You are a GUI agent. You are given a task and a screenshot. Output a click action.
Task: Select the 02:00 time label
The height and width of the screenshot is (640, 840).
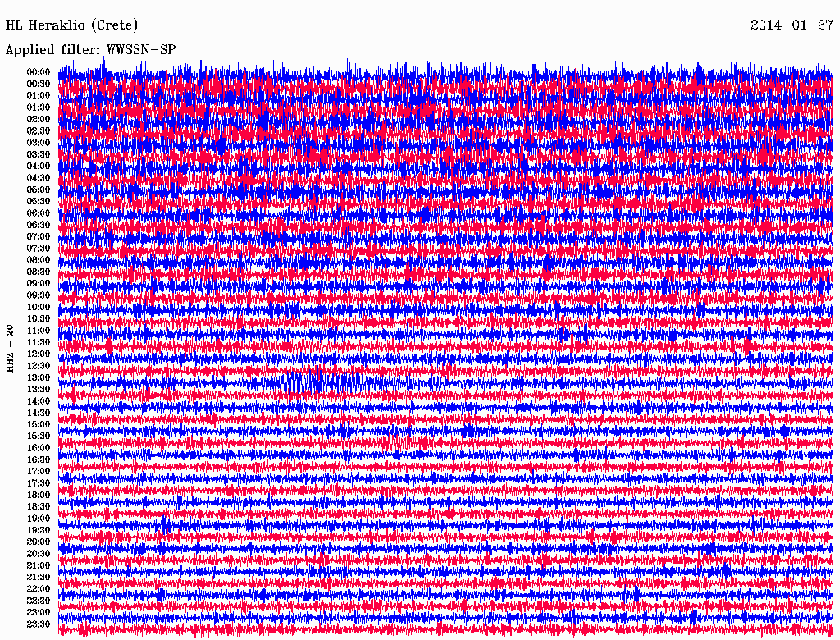click(39, 119)
